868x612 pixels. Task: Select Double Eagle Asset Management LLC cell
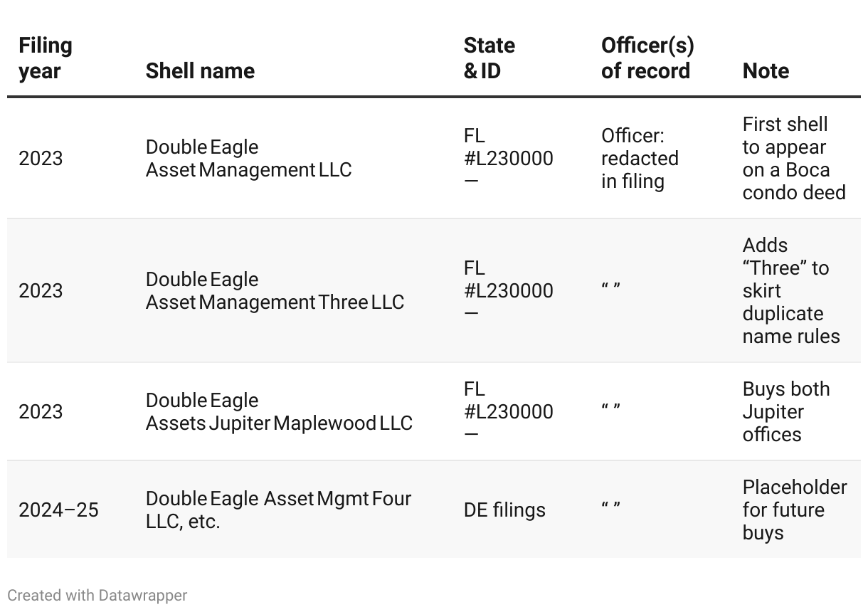point(249,159)
